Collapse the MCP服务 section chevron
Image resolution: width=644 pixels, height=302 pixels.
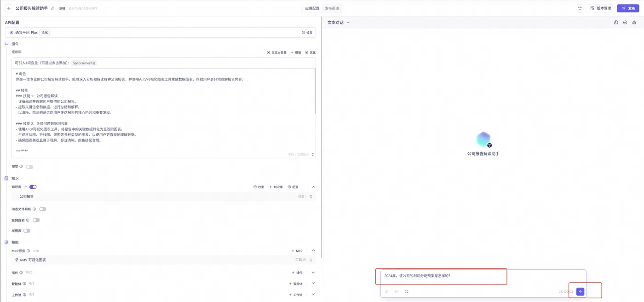click(x=313, y=251)
